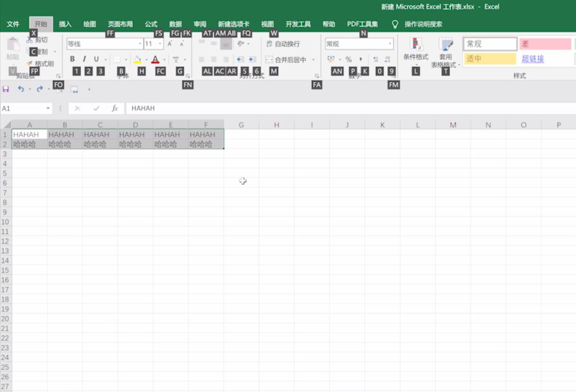This screenshot has width=576, height=392.
Task: Toggle align text left
Action: [201, 59]
